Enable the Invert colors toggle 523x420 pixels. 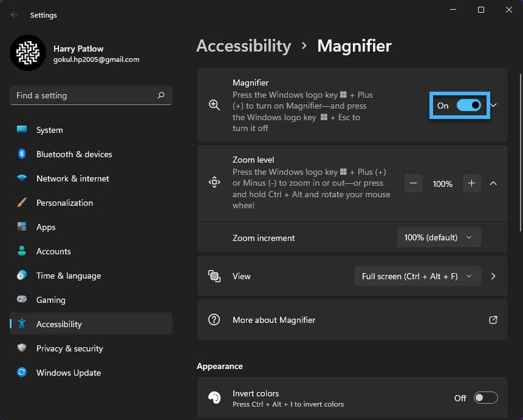coord(486,398)
